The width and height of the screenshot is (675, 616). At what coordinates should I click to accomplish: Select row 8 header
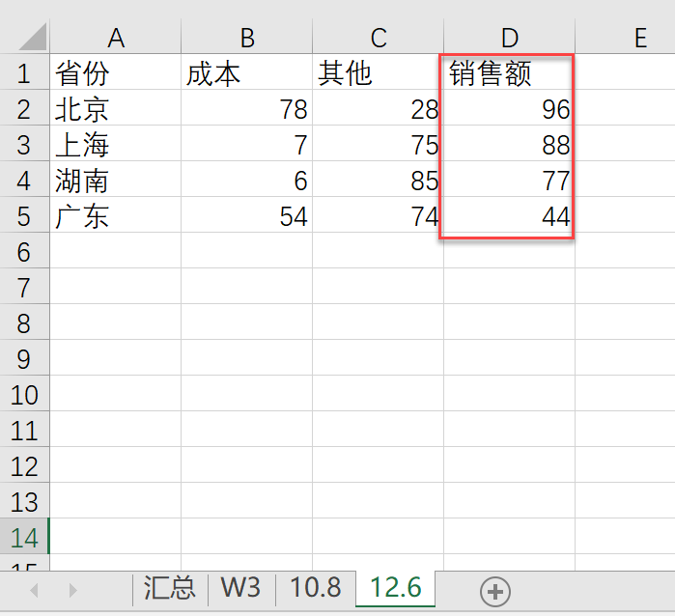24,322
